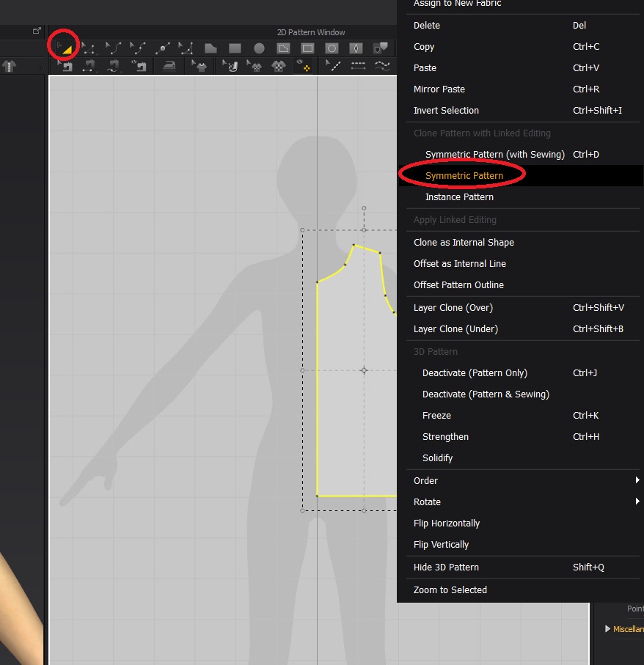Select the Transform Pattern tool
The image size is (644, 665).
pyautogui.click(x=64, y=48)
